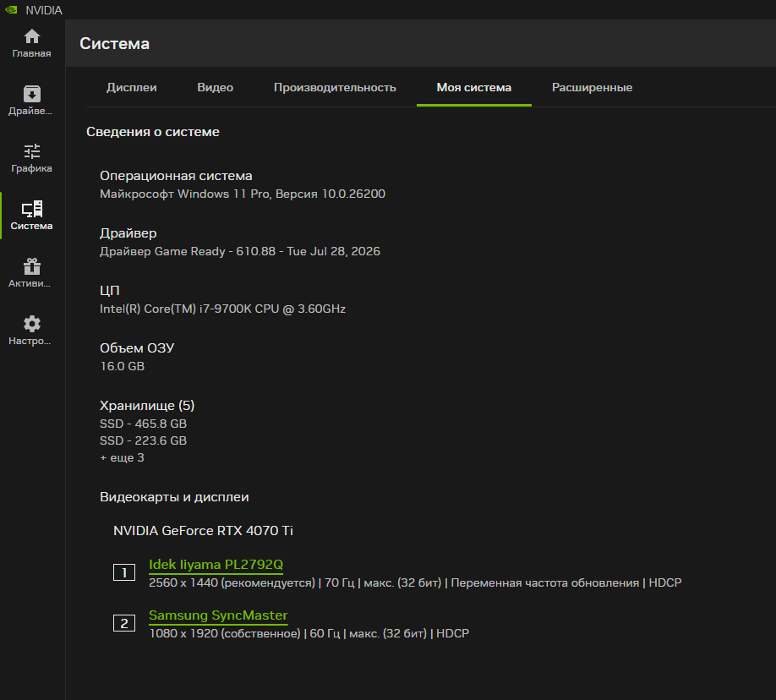The image size is (776, 700).
Task: Select the Система sidebar icon
Action: coord(31,216)
